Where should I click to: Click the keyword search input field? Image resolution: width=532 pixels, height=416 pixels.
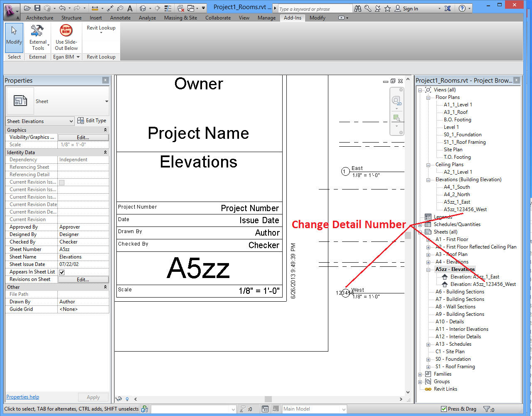pos(315,9)
